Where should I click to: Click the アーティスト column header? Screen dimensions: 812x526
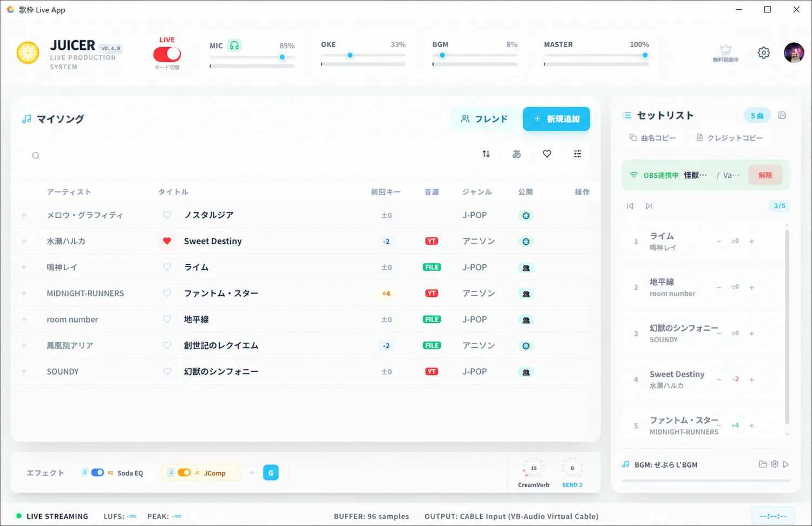(69, 192)
